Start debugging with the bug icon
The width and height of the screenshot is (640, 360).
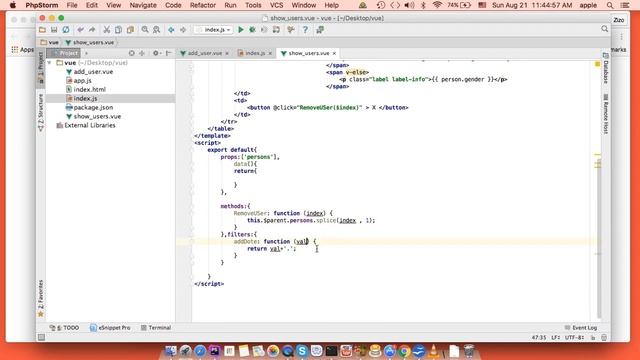(253, 30)
